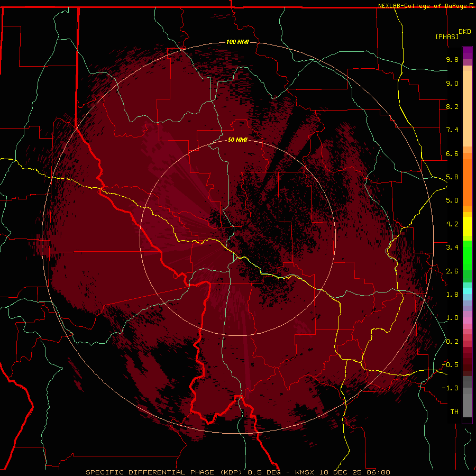Click the -1.3 scale value
The height and width of the screenshot is (476, 476).
click(x=450, y=388)
